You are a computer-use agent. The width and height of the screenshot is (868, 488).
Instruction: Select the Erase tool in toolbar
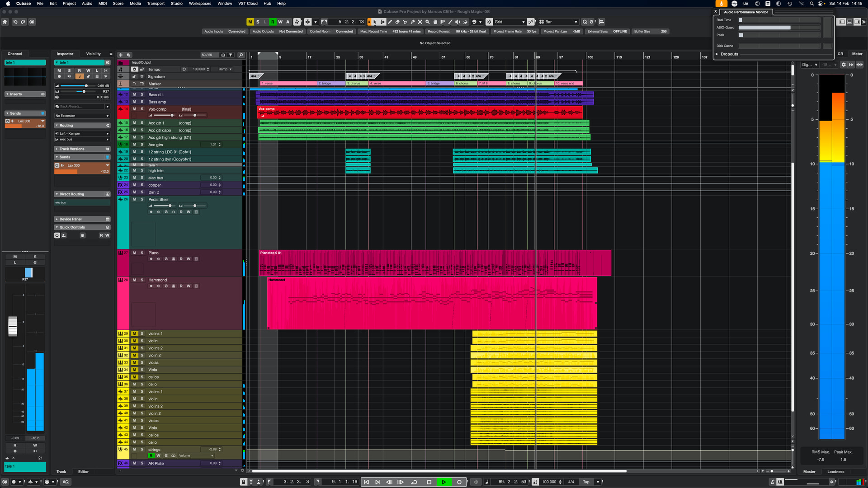click(x=397, y=22)
